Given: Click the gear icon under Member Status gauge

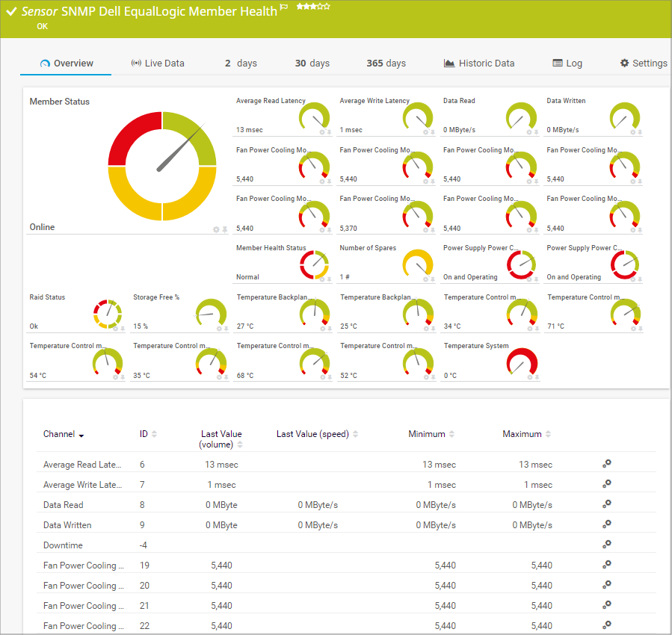Looking at the screenshot, I should [x=216, y=229].
